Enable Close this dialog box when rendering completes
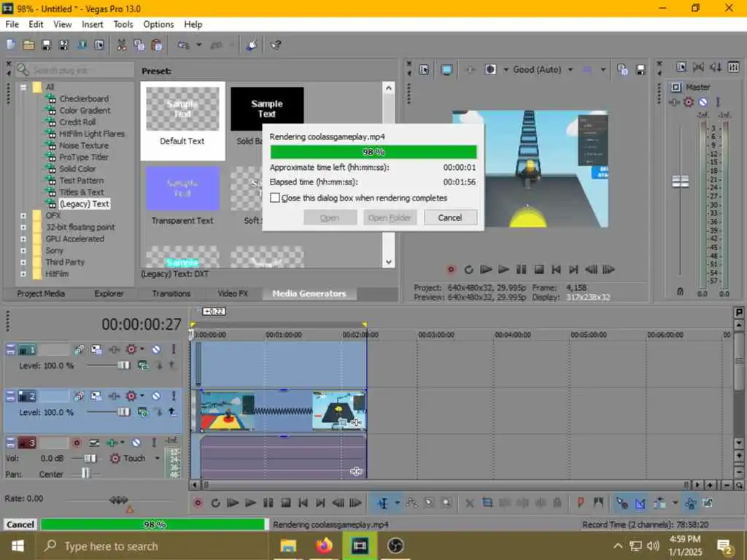 pos(275,198)
